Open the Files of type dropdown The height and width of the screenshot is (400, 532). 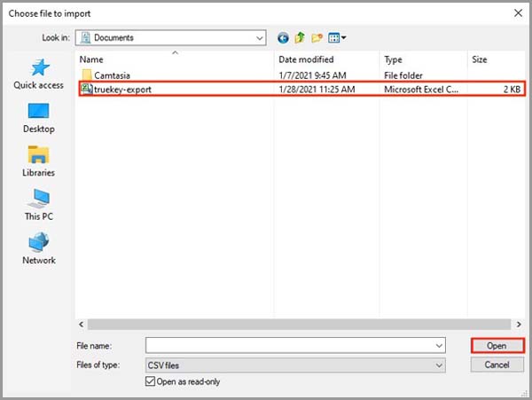point(295,365)
